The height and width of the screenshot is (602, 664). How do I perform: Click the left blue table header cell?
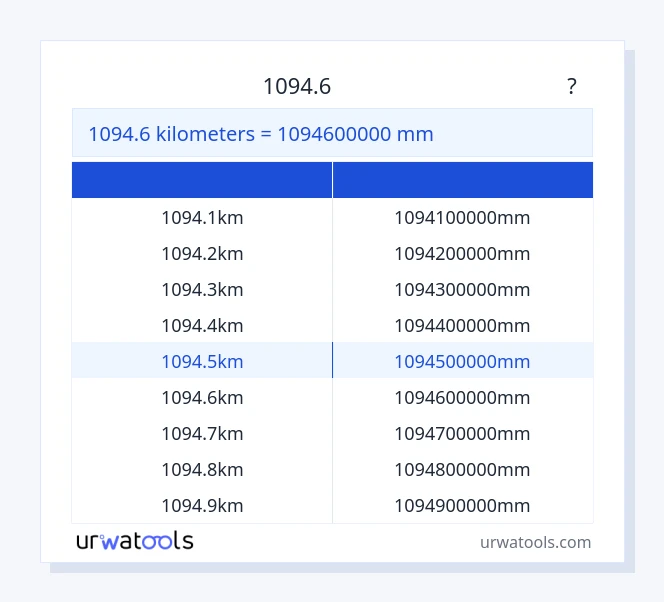coord(202,180)
